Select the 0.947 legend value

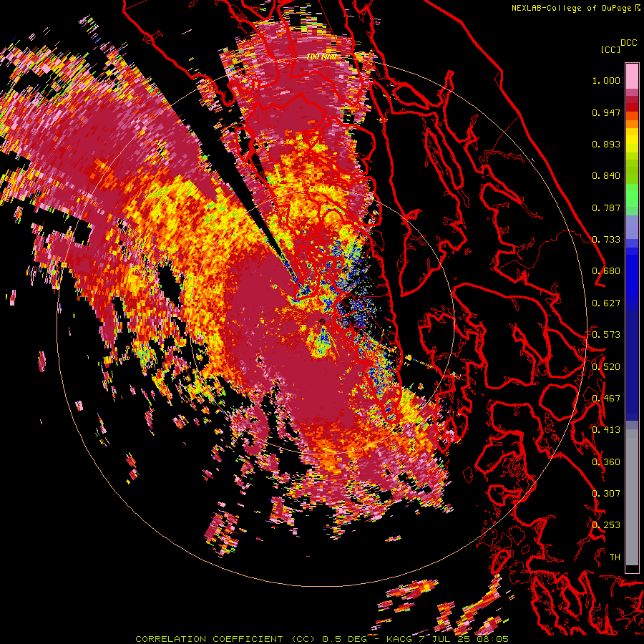click(606, 112)
